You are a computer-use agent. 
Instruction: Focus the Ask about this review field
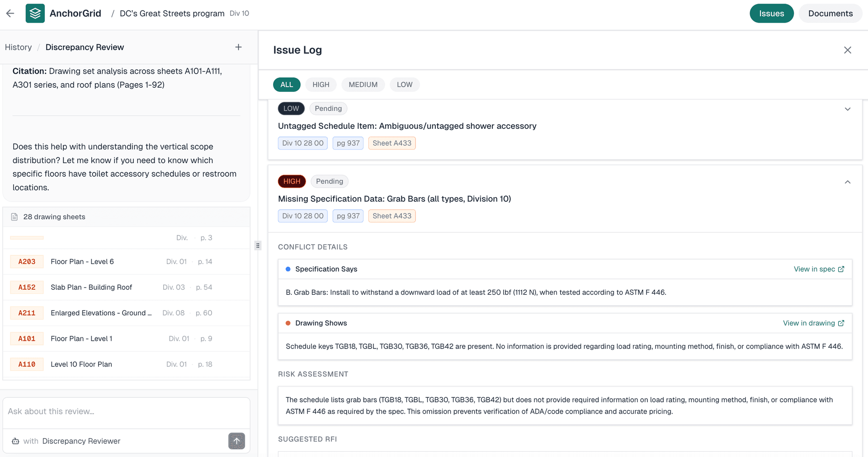click(x=127, y=411)
